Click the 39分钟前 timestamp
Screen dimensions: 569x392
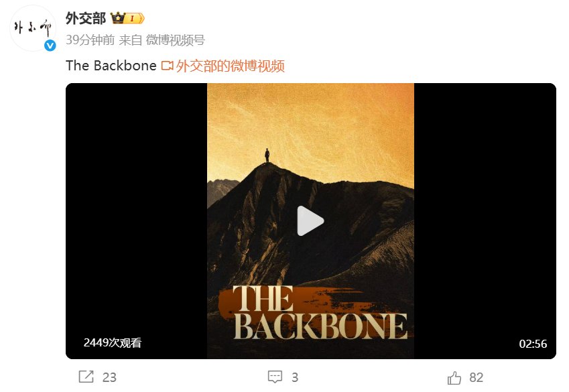coord(90,40)
